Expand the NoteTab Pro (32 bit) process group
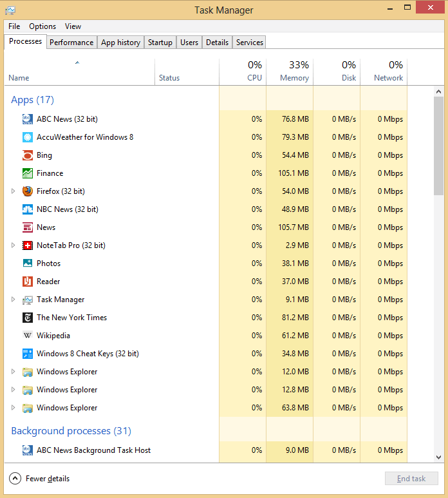 pyautogui.click(x=13, y=245)
